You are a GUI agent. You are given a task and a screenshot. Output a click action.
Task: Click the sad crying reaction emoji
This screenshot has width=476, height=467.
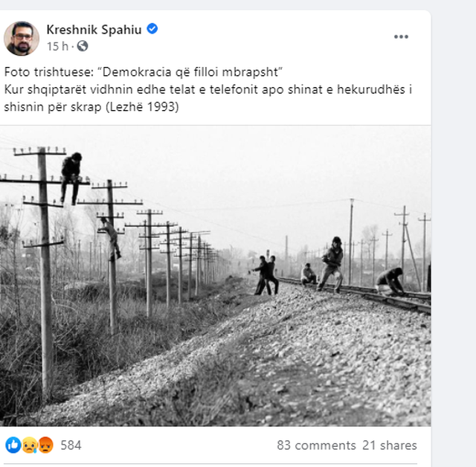(x=30, y=445)
